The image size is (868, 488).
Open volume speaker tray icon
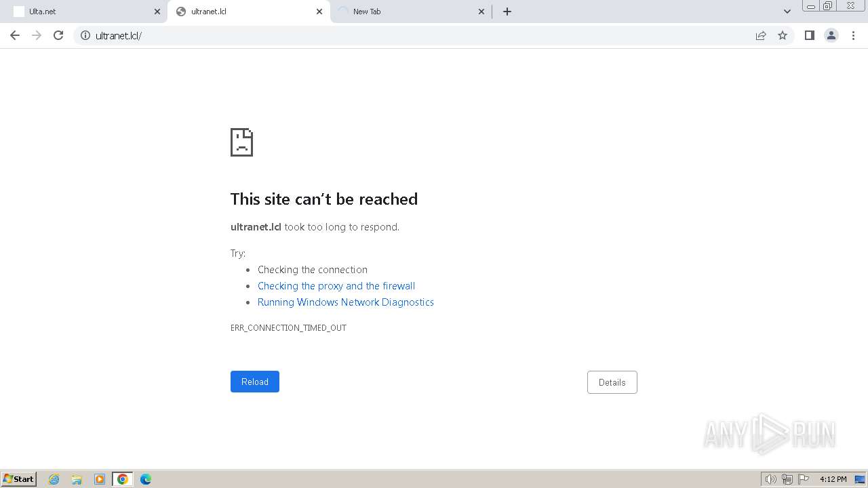[770, 479]
